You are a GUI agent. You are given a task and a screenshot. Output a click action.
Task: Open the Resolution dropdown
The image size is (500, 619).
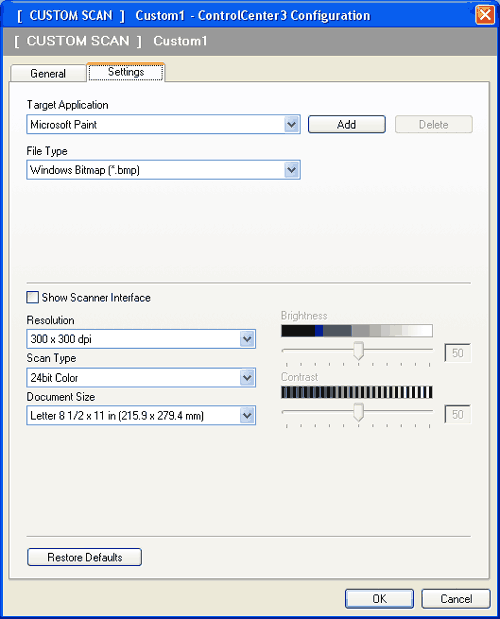pyautogui.click(x=141, y=339)
